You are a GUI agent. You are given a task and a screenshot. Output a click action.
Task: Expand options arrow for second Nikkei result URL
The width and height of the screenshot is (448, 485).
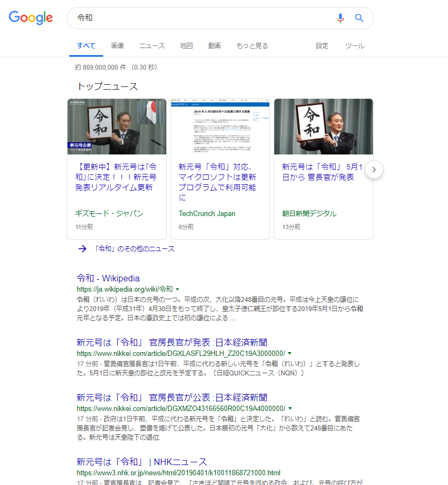(290, 408)
